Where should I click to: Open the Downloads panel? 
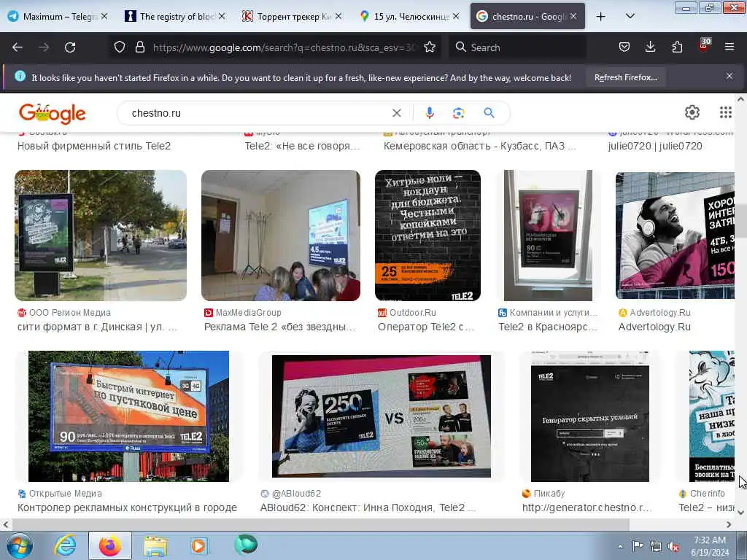(x=650, y=47)
